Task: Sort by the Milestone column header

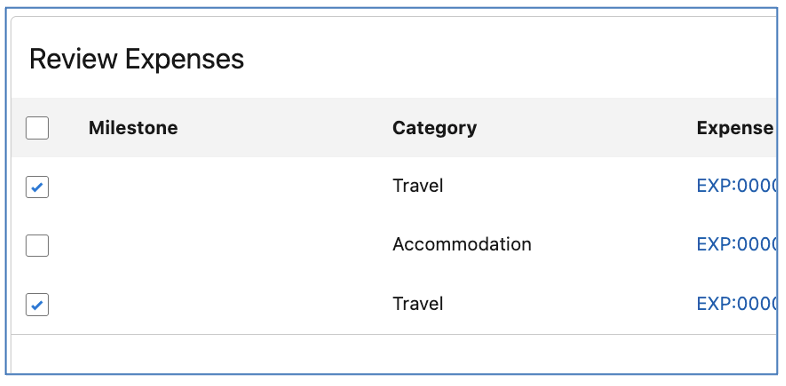Action: (x=133, y=128)
